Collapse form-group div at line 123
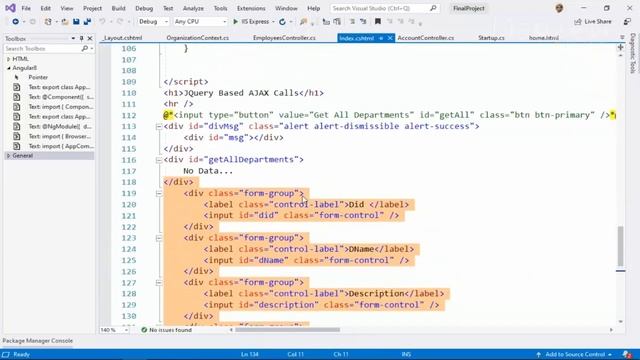The image size is (640, 360). click(x=159, y=238)
